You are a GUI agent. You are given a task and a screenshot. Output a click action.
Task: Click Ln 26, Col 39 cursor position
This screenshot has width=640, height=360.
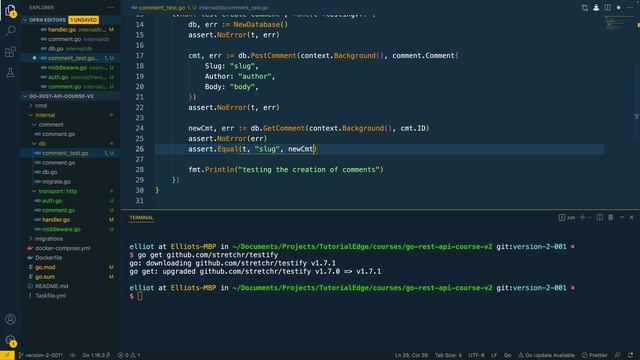pyautogui.click(x=411, y=355)
